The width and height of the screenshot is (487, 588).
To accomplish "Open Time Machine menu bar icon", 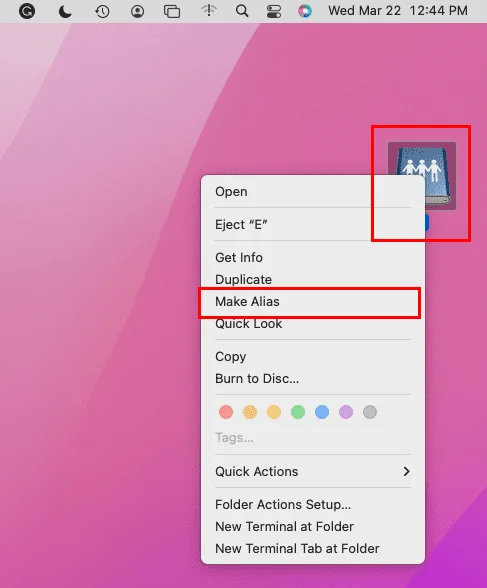I will [x=102, y=11].
